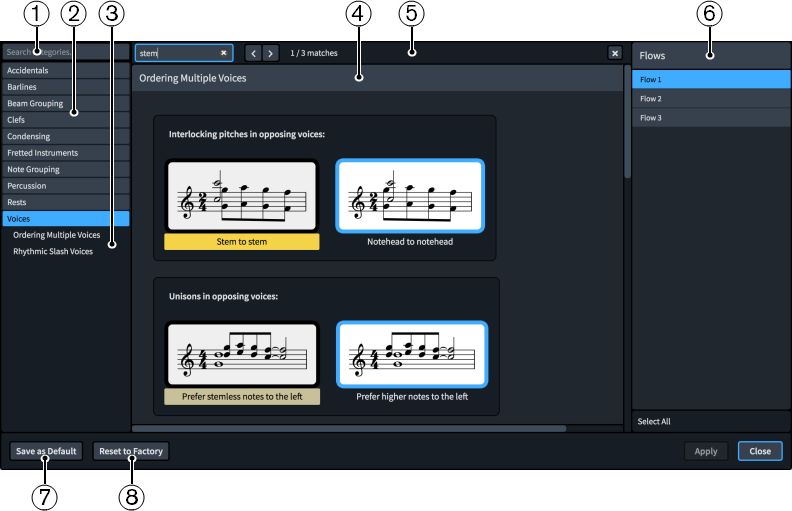
Task: Choose the Notehead to notehead option image
Action: [410, 196]
